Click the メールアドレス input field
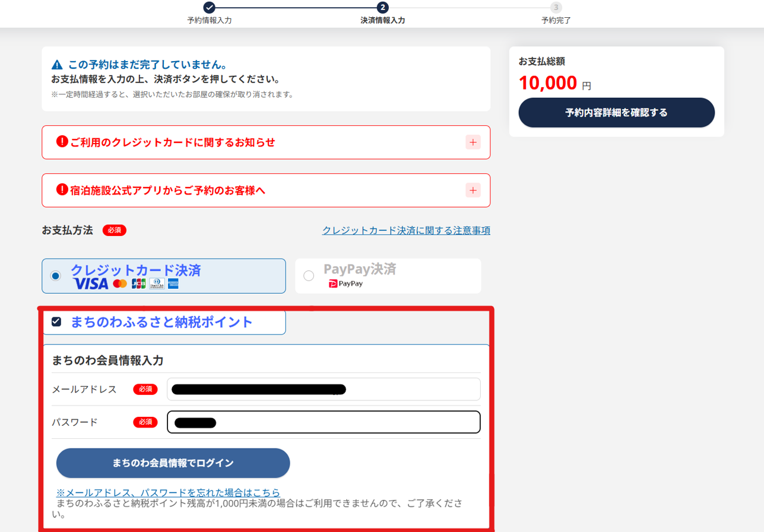This screenshot has height=532, width=764. coord(324,389)
